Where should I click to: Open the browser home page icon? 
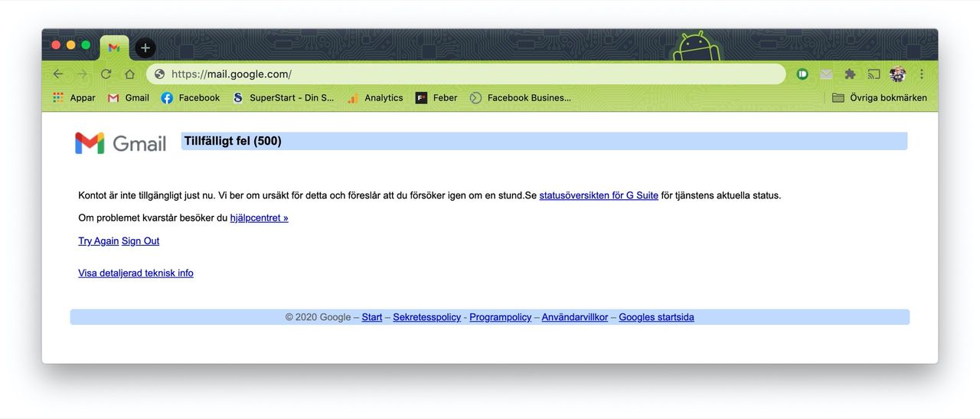point(130,74)
